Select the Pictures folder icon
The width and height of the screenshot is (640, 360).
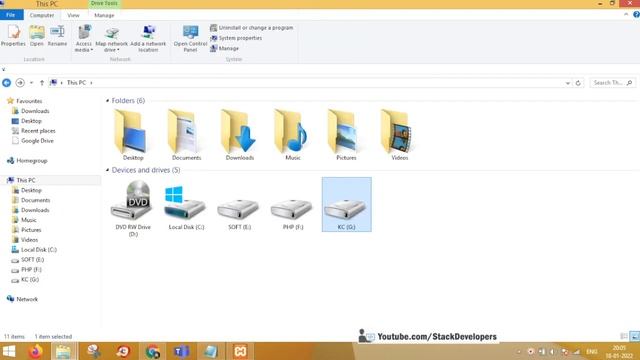point(346,135)
